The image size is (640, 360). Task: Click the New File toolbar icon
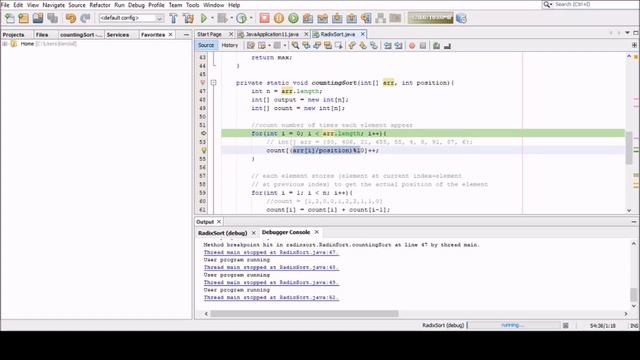(9, 18)
